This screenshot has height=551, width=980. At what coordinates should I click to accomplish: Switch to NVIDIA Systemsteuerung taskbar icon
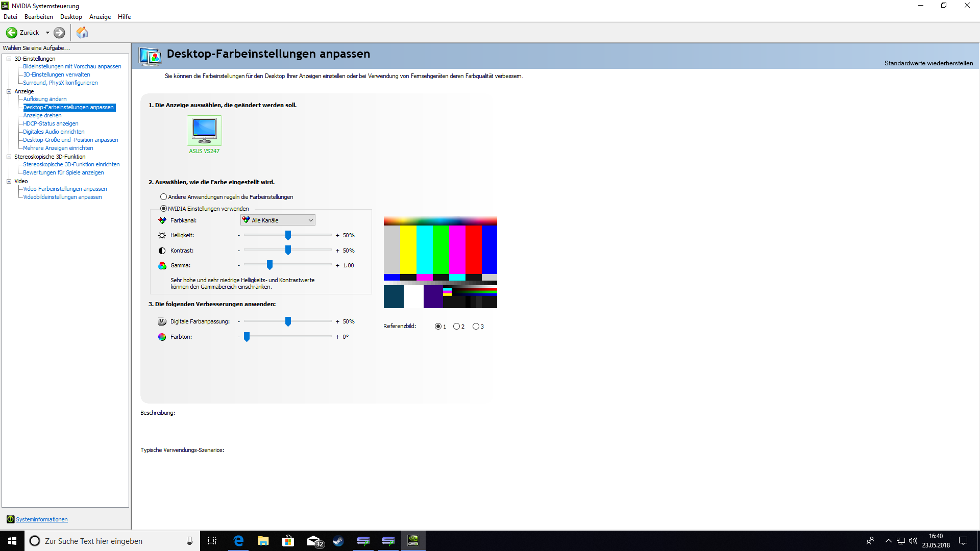pos(413,541)
